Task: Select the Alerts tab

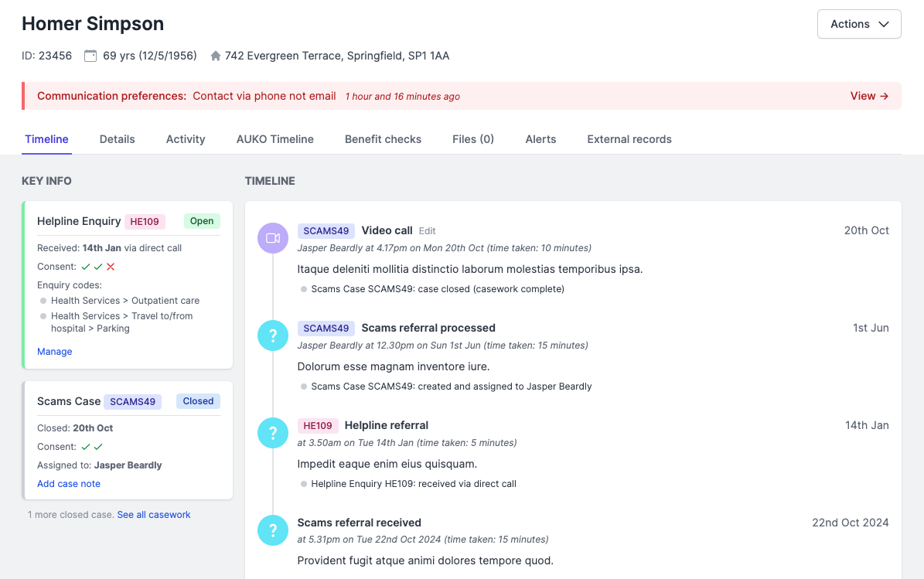Action: 540,139
